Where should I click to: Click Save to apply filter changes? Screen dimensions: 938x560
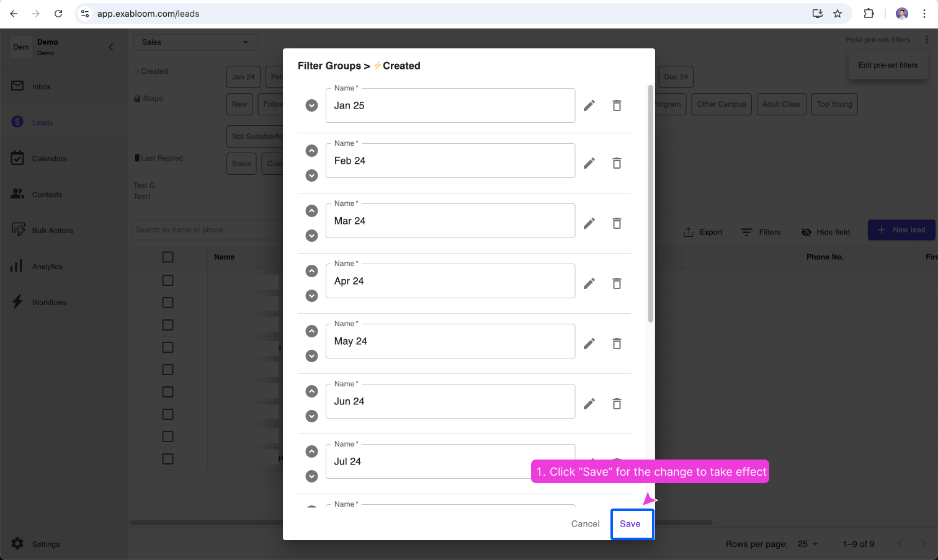630,524
